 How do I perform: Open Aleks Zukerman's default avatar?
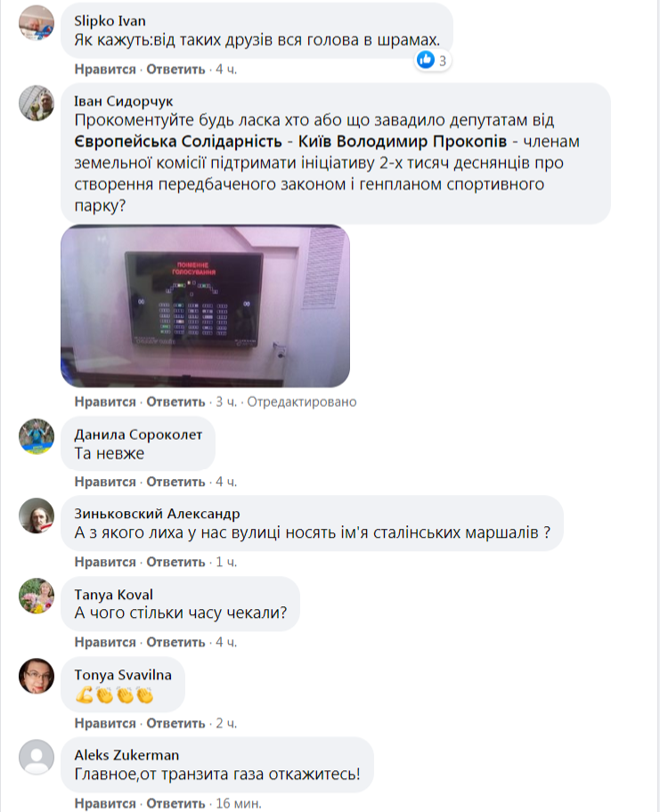[x=37, y=757]
